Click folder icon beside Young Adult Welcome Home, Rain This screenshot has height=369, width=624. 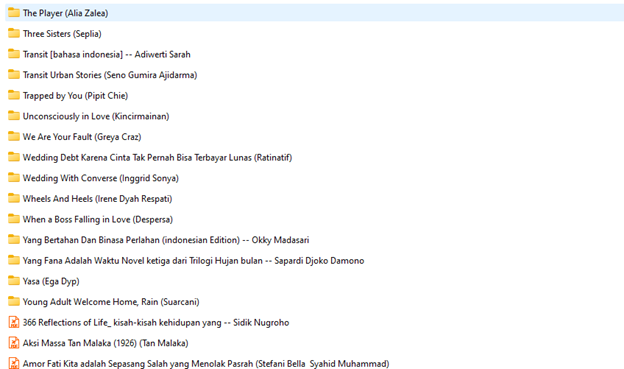coord(14,301)
